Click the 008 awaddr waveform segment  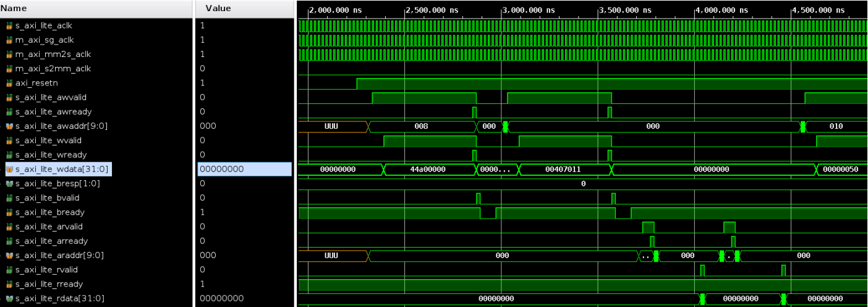[421, 126]
